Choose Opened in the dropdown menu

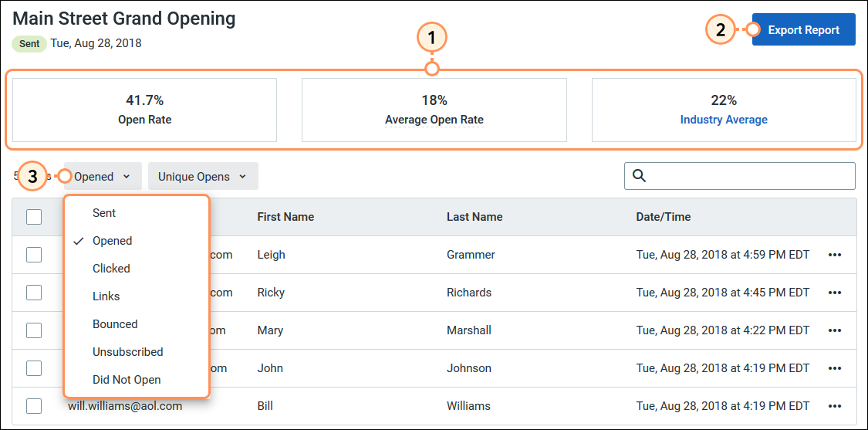[113, 241]
